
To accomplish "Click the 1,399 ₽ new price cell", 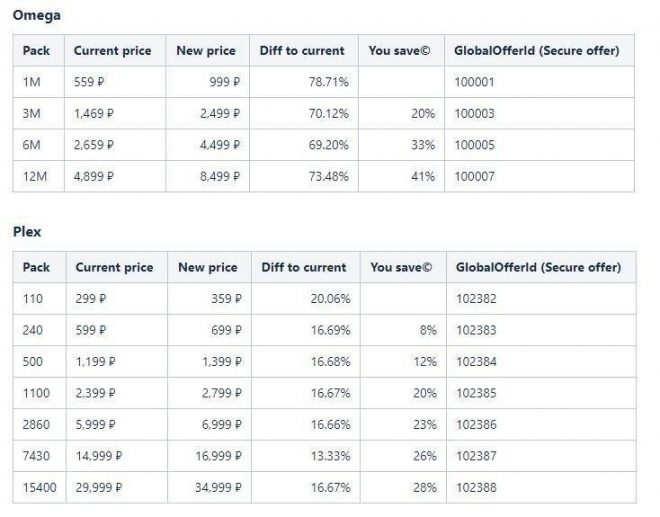I will pos(209,362).
